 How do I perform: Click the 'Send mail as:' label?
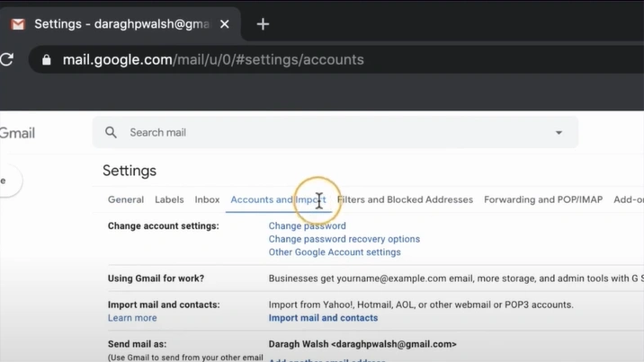pos(138,344)
